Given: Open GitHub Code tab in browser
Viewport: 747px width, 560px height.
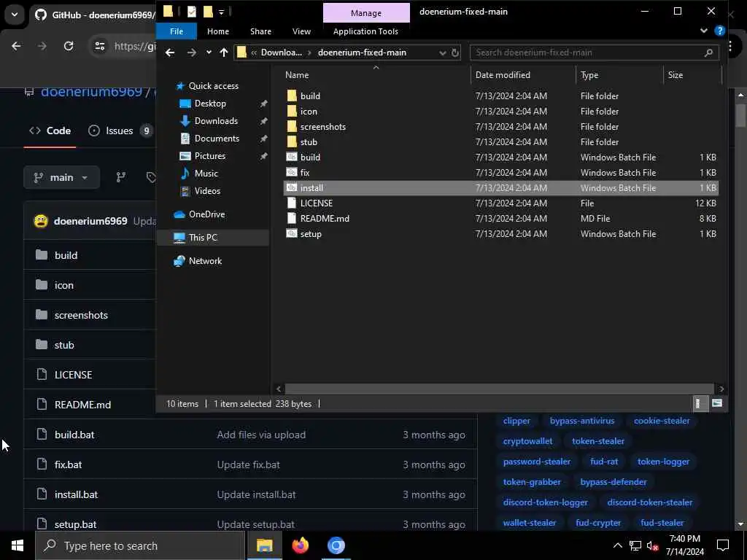Looking at the screenshot, I should 50,131.
